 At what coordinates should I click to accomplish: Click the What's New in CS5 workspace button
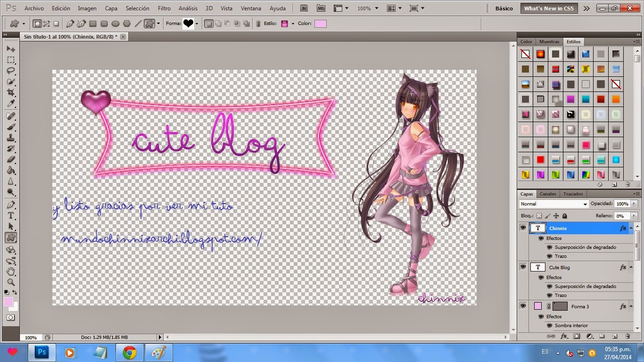[x=549, y=8]
